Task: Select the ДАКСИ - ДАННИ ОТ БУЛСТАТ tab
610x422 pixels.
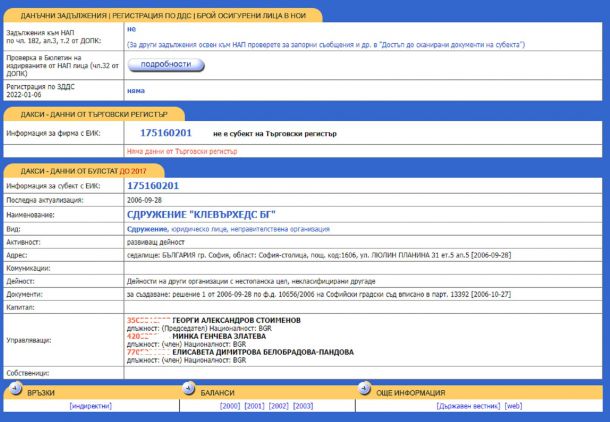Action: 84,171
